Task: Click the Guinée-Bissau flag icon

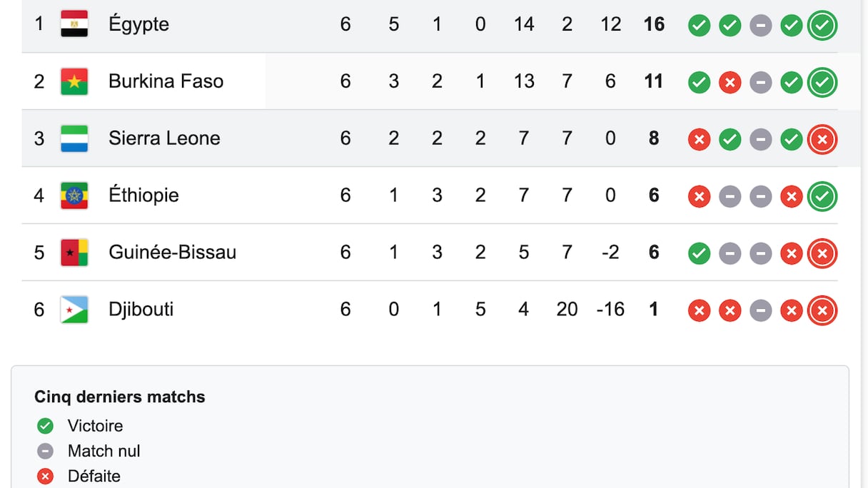Action: tap(74, 253)
